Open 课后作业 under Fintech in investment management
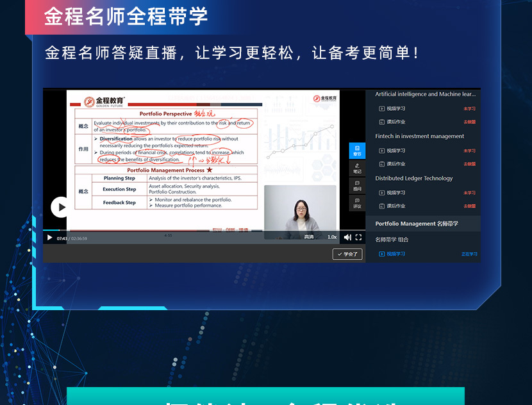Screen dimensions: 532x405 pyautogui.click(x=392, y=164)
